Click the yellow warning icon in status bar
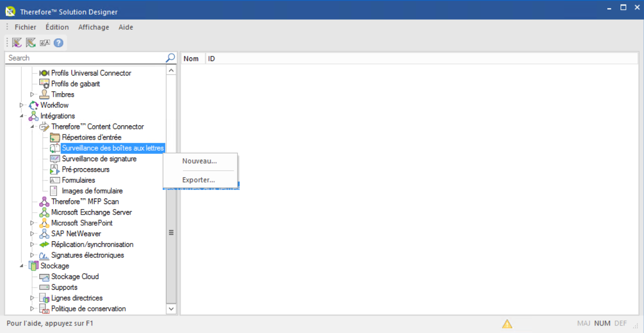 click(x=507, y=324)
